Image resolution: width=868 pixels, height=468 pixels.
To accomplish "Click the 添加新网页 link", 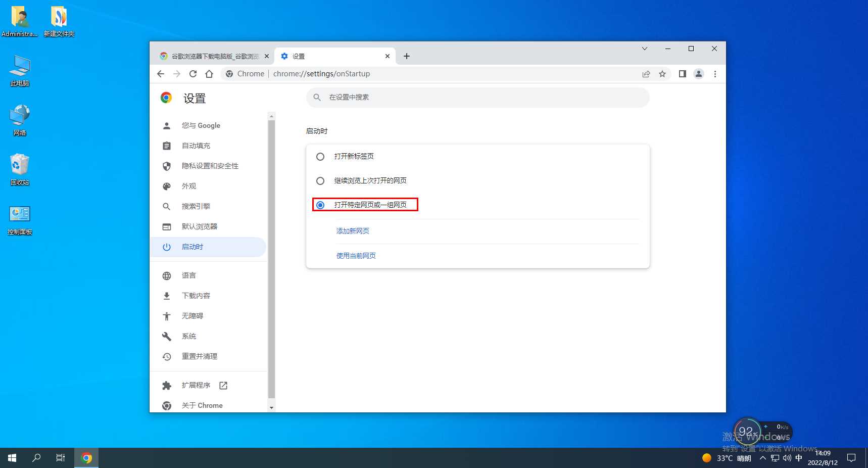I will (352, 231).
